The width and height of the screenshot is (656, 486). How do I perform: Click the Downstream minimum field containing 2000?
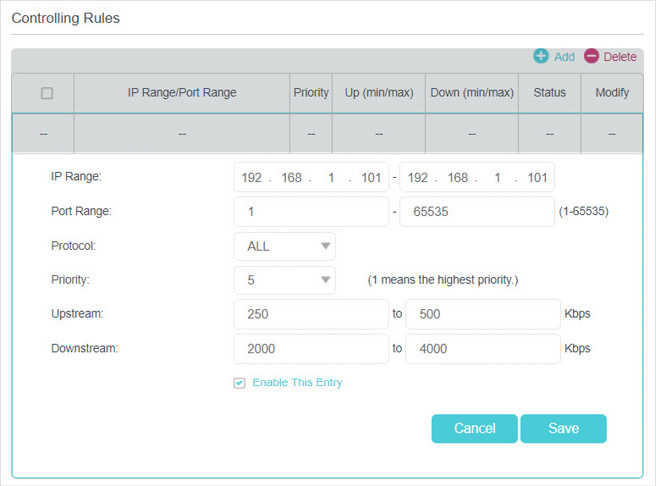pos(311,349)
